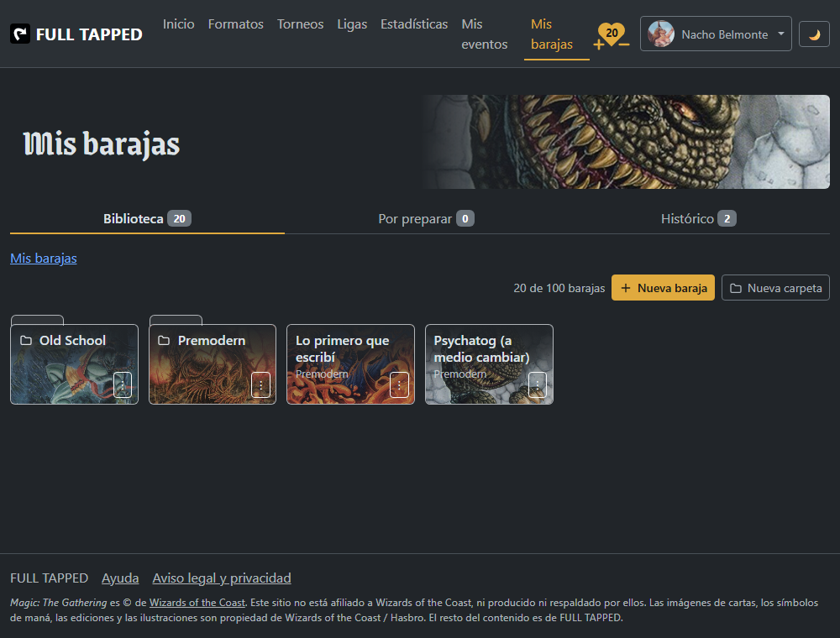Open the Lo primero que escribí deck
This screenshot has height=638, width=840.
[x=350, y=364]
